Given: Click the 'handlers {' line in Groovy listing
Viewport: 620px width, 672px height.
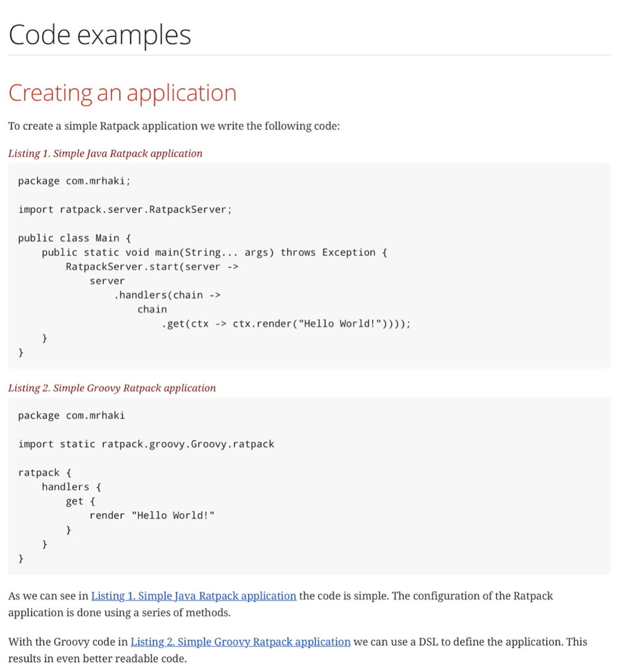Looking at the screenshot, I should pyautogui.click(x=71, y=487).
